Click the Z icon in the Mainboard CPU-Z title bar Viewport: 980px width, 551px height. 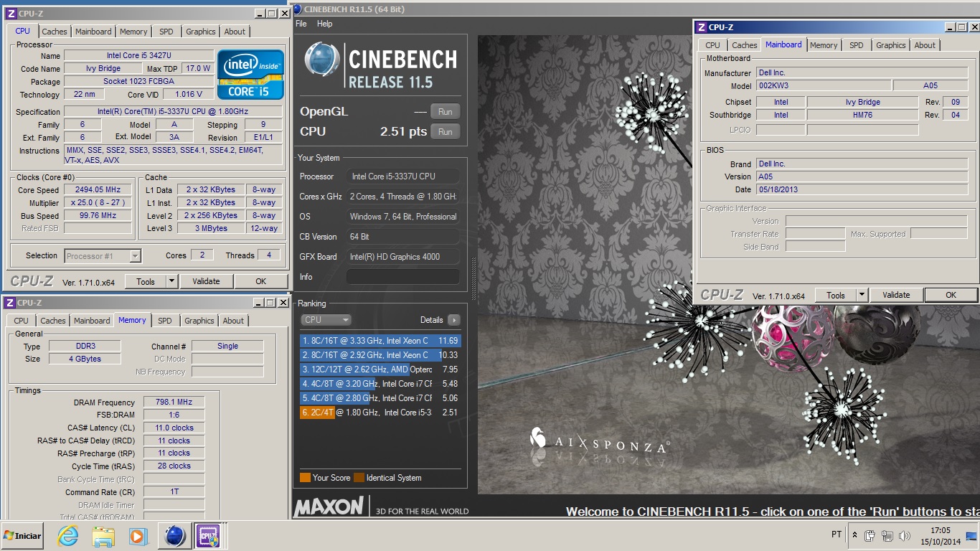click(702, 27)
